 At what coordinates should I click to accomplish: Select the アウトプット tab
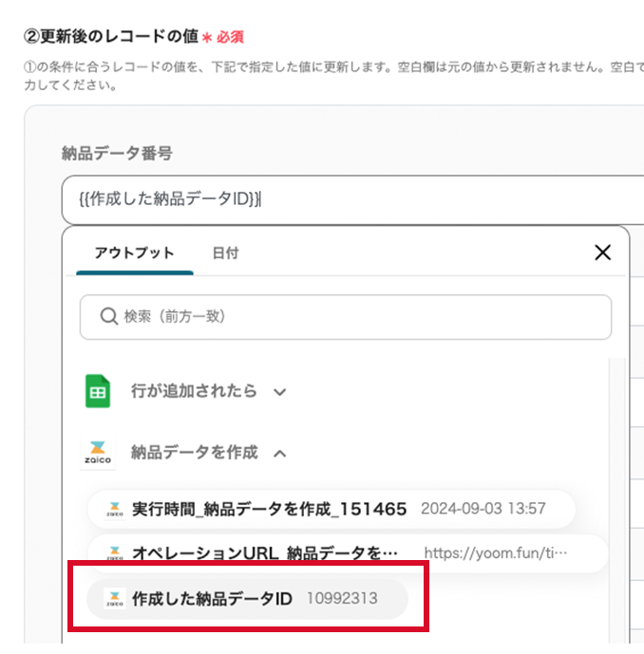[x=134, y=252]
